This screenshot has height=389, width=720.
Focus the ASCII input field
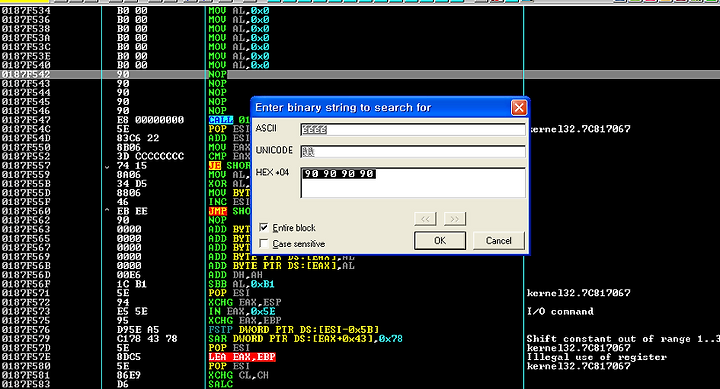413,130
